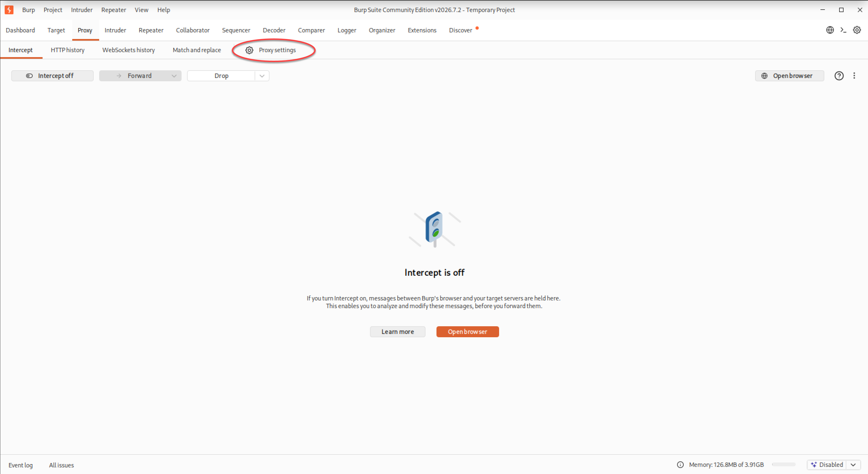Open the Decoder tab
The width and height of the screenshot is (868, 474).
274,30
